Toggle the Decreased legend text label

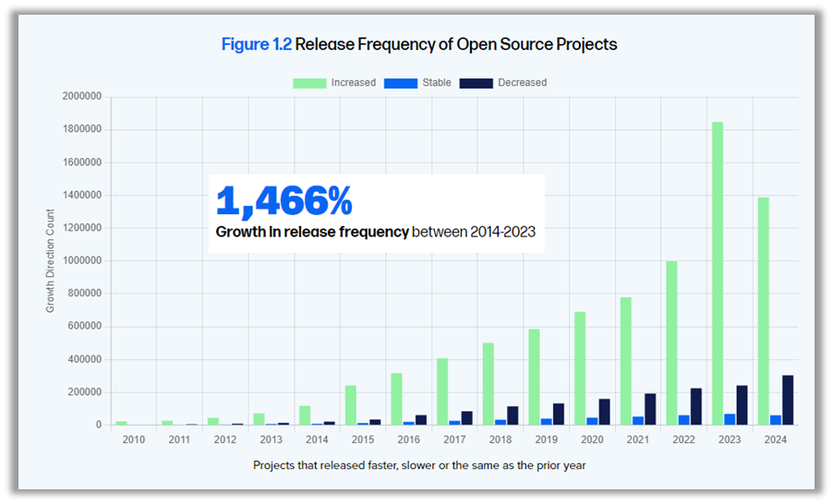point(522,83)
